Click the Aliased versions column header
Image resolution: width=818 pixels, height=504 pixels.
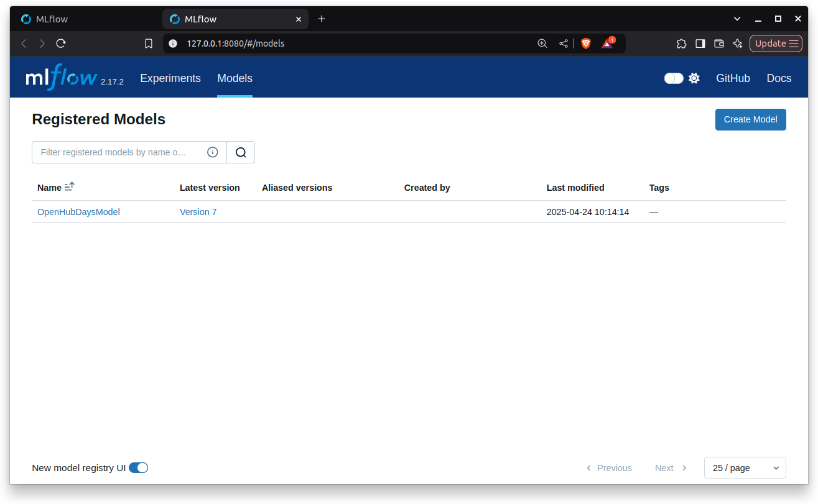pyautogui.click(x=297, y=188)
